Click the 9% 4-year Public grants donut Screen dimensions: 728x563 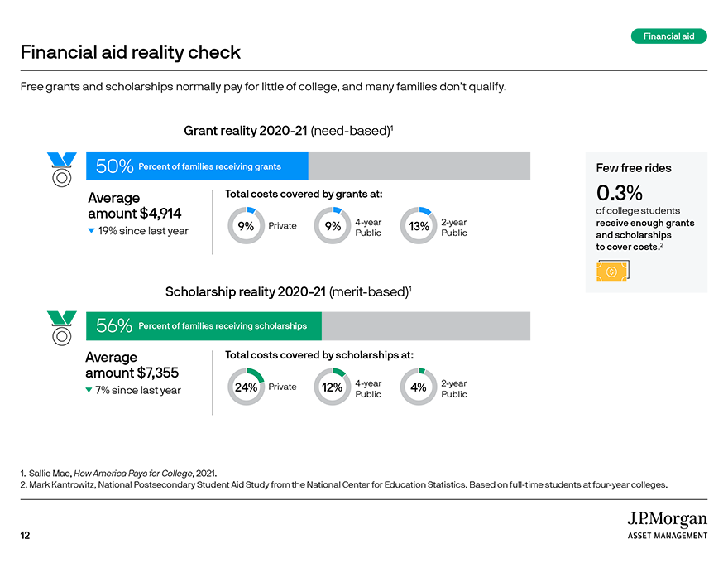point(333,226)
